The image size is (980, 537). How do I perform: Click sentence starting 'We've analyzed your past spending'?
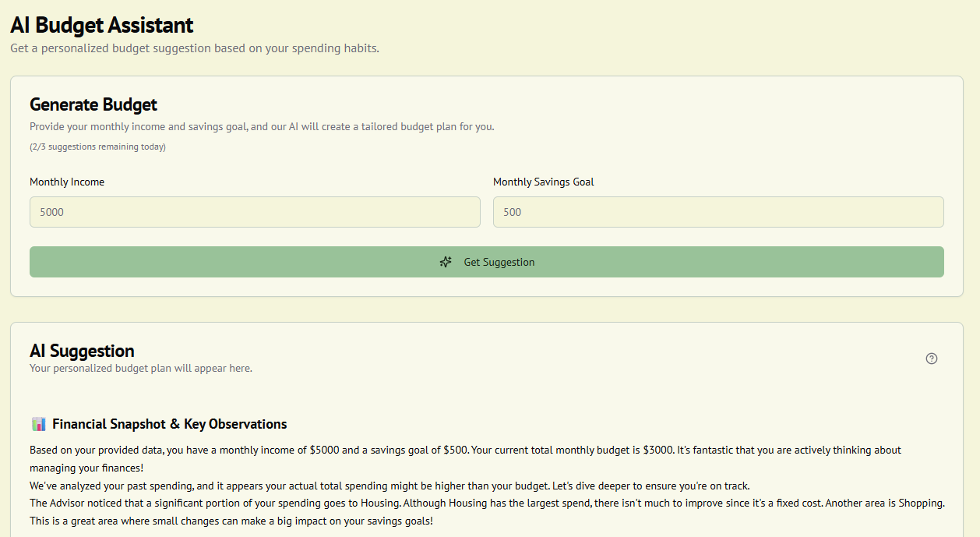click(x=389, y=486)
